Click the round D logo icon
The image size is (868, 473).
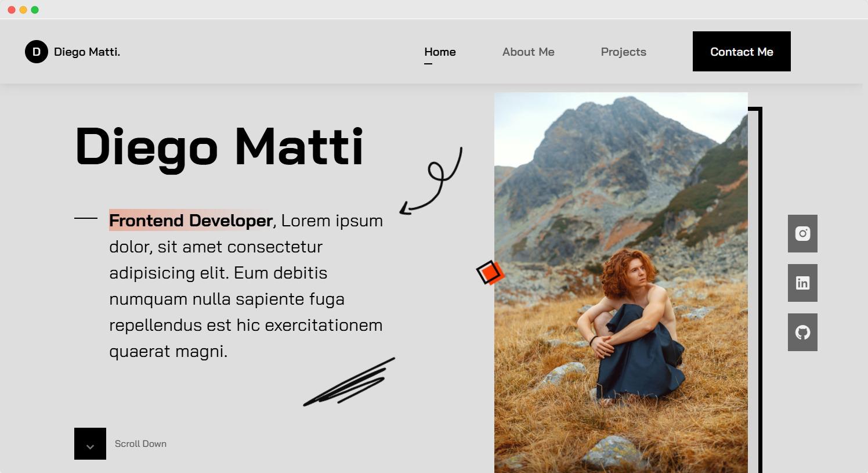point(36,52)
